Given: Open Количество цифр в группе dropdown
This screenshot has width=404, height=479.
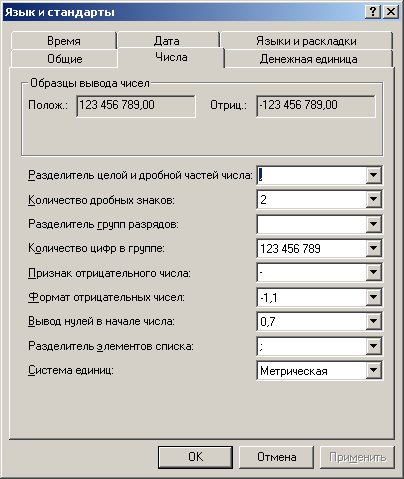Looking at the screenshot, I should pos(373,248).
